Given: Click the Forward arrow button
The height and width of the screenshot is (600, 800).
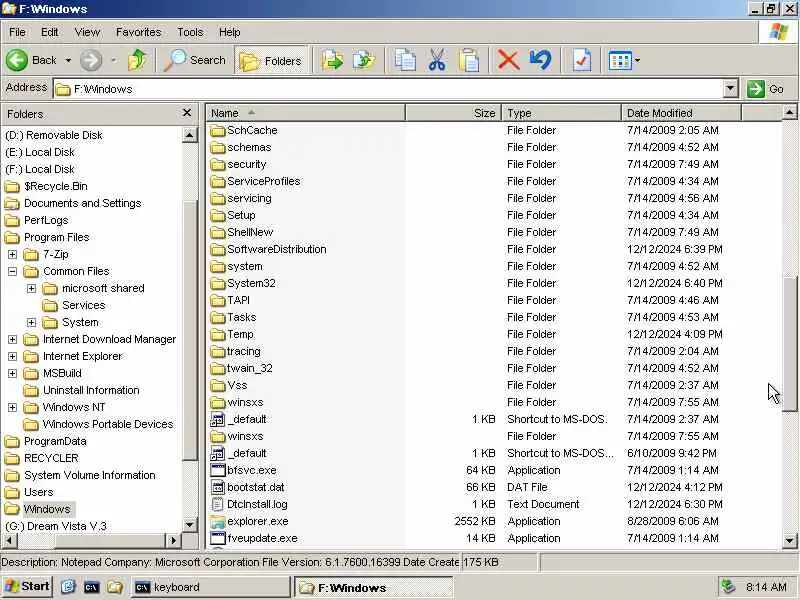Looking at the screenshot, I should (x=91, y=60).
